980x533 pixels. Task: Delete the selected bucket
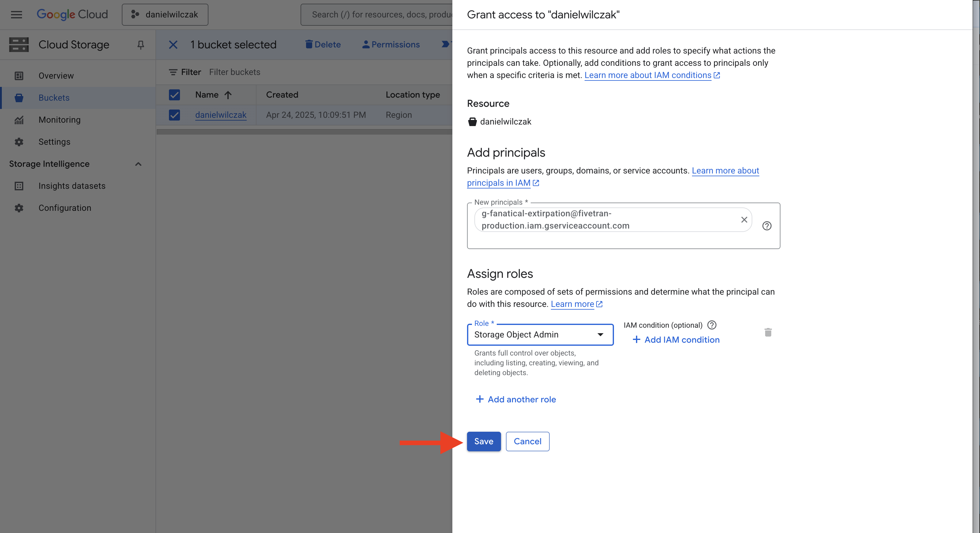(323, 44)
